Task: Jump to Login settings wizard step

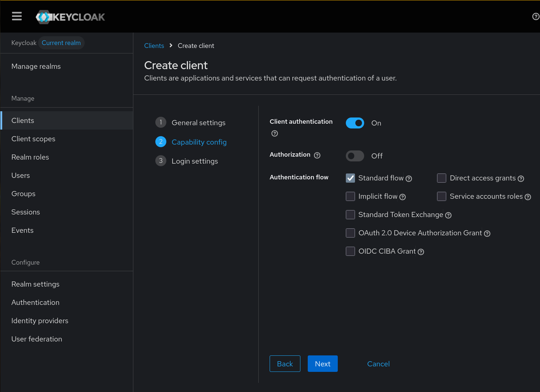Action: coord(186,161)
